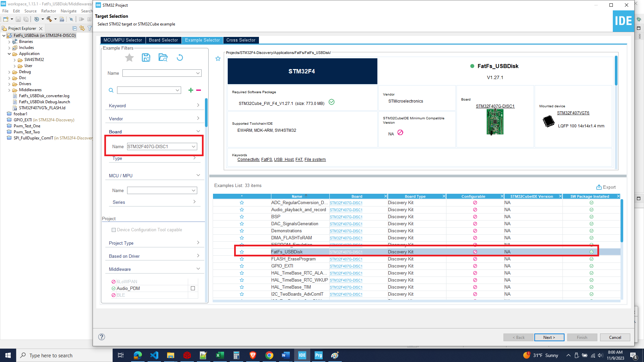The image size is (644, 362).
Task: Click the help question mark icon
Action: click(x=102, y=337)
